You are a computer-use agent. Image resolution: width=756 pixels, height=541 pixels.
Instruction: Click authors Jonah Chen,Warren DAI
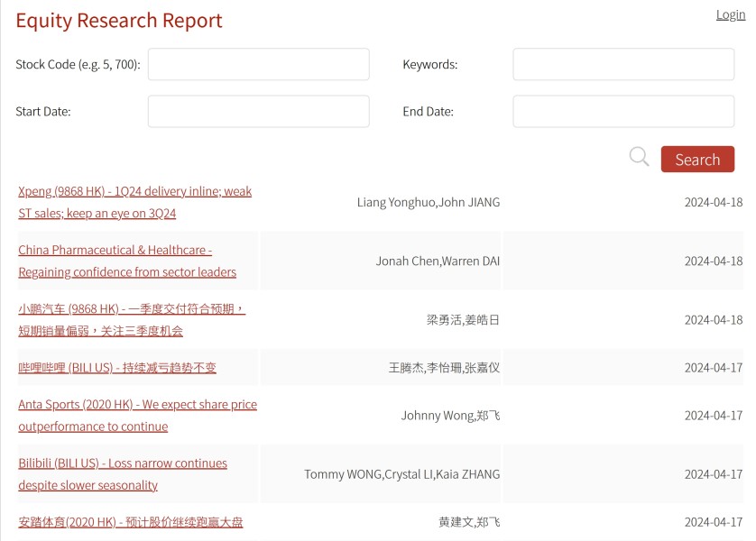(x=438, y=261)
